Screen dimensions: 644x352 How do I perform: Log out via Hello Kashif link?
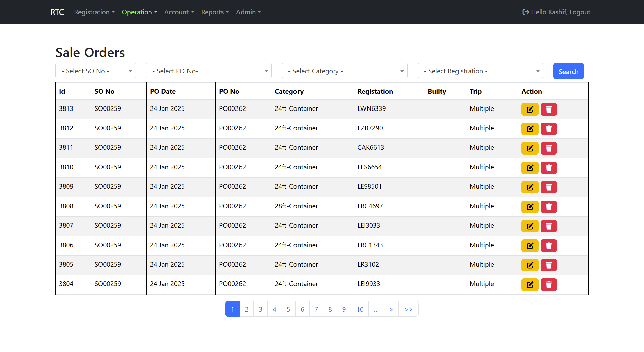pos(556,12)
